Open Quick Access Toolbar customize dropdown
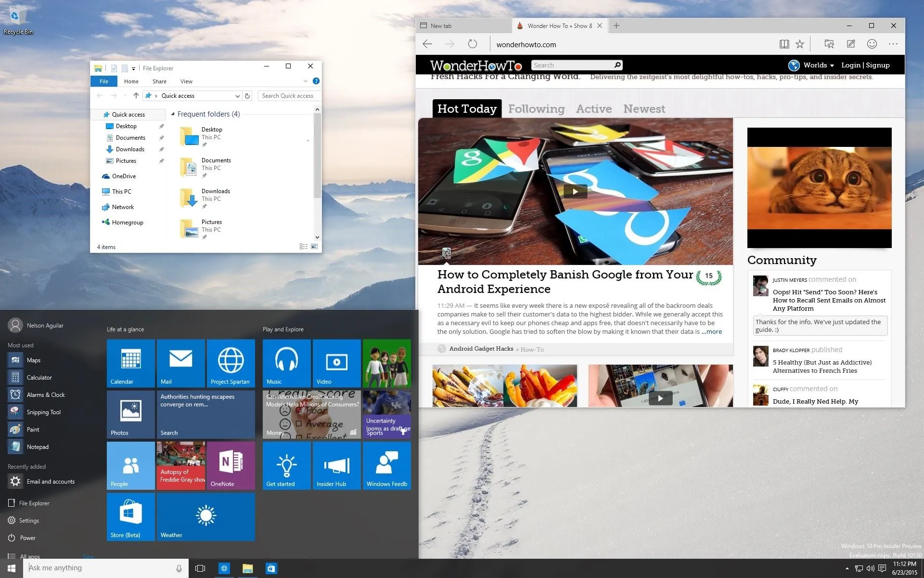Screen dimensions: 924x578 133,68
